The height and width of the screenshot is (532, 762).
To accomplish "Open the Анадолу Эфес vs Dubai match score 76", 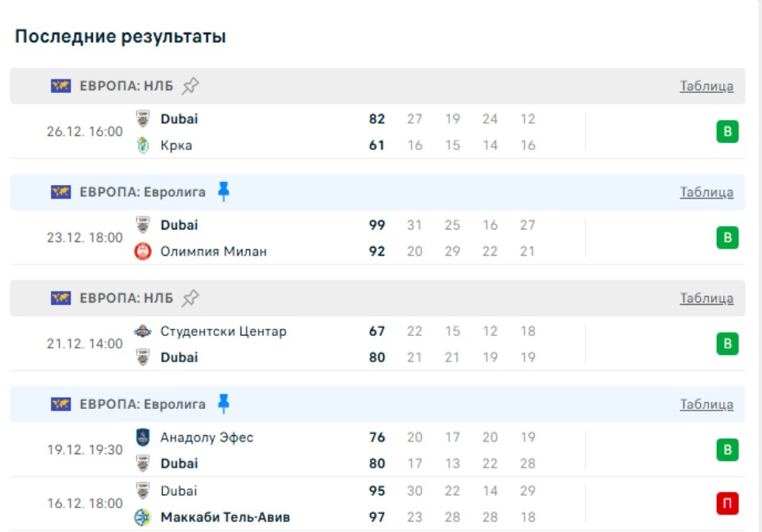I will coord(377,438).
